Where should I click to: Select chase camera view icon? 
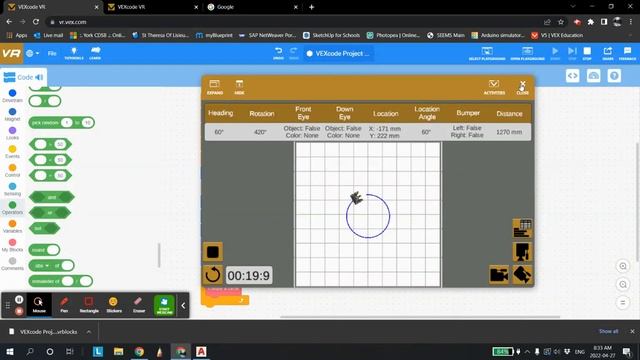(x=499, y=275)
